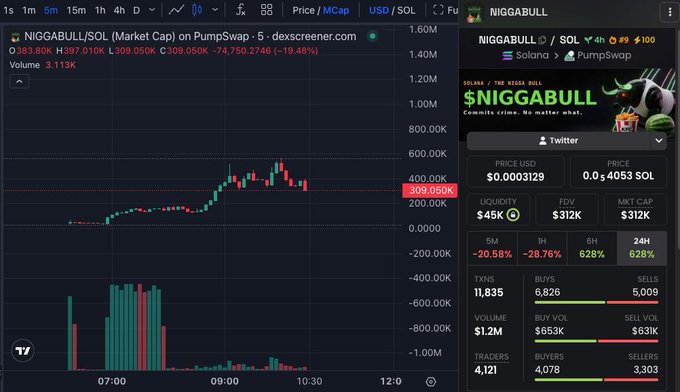
Task: Switch chart to 15m timeframe
Action: pos(76,10)
